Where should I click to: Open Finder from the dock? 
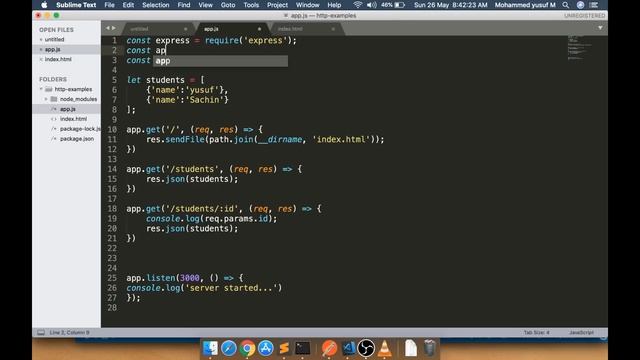tap(210, 348)
